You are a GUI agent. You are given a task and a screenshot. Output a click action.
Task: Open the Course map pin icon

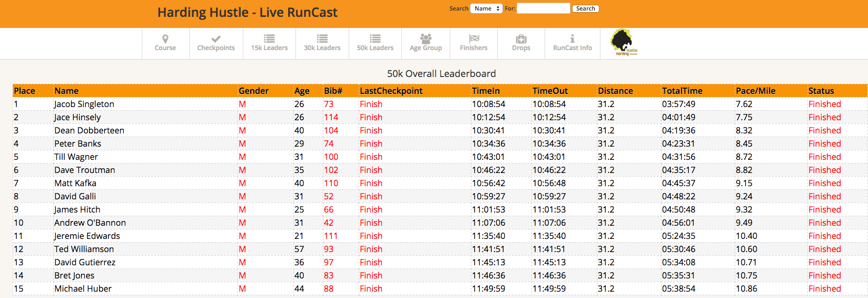pos(165,39)
